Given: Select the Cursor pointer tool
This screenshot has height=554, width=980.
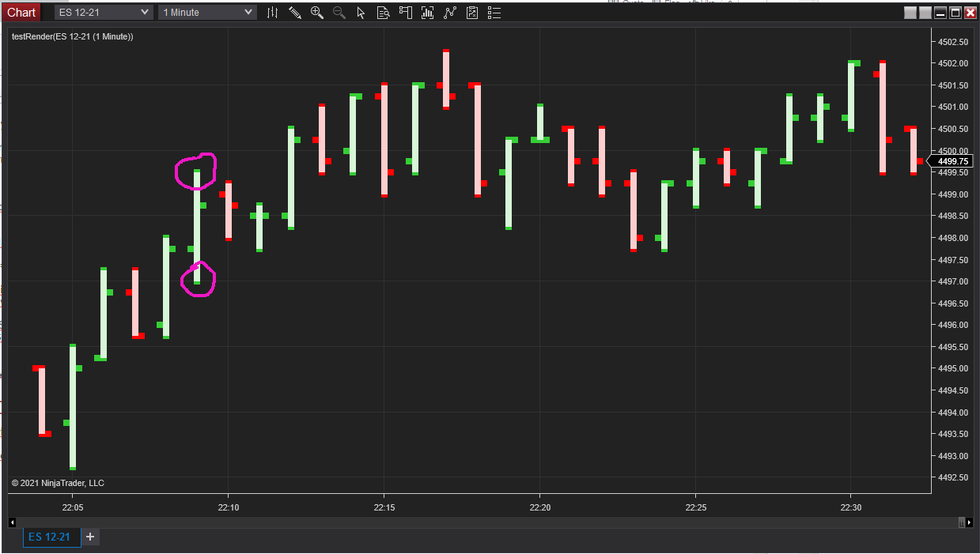Looking at the screenshot, I should 361,12.
